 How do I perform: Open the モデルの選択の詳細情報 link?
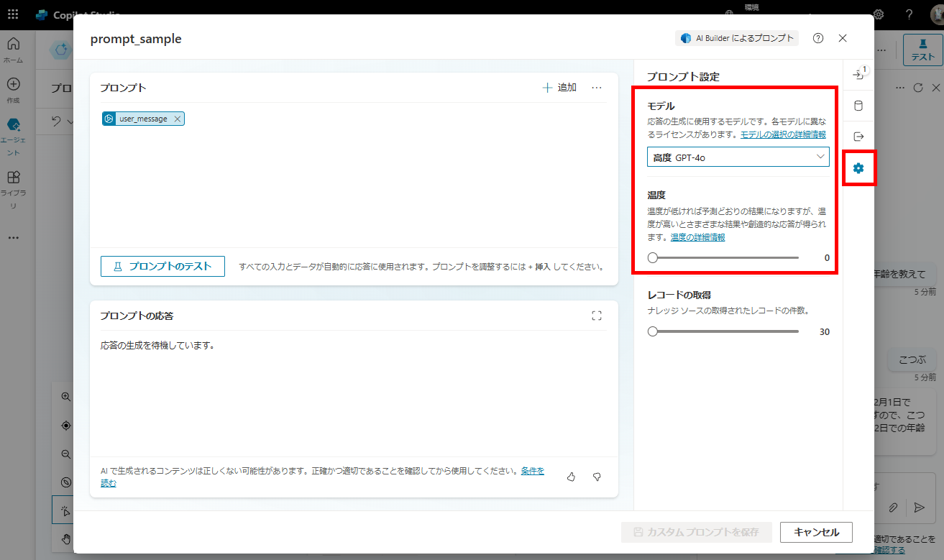pyautogui.click(x=783, y=134)
